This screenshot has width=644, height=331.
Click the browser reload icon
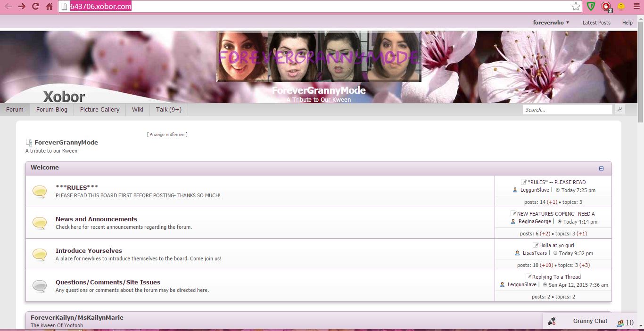point(35,6)
